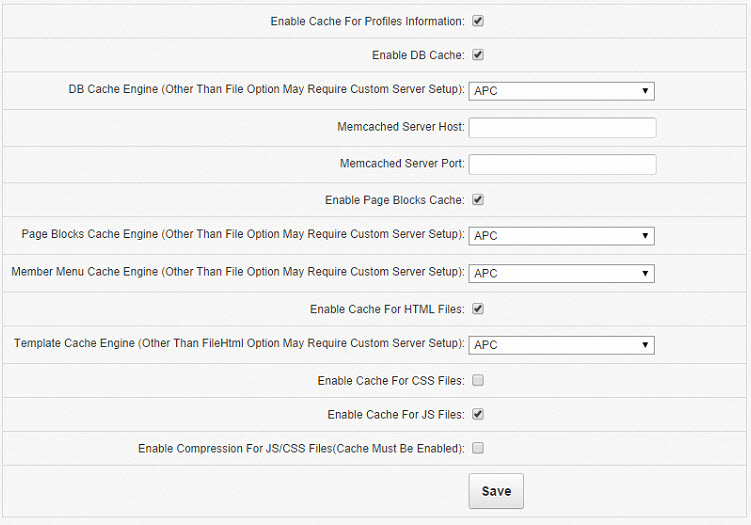This screenshot has width=751, height=525.
Task: Uncheck Enable Cache For Profiles Information checkbox
Action: tap(478, 21)
